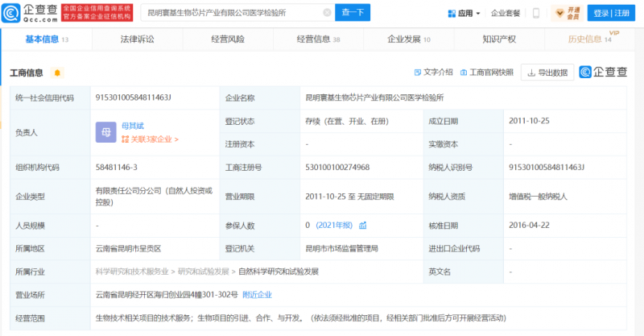Open the Qcc.com logo home link
Image resolution: width=644 pixels, height=336 pixels.
pyautogui.click(x=30, y=13)
